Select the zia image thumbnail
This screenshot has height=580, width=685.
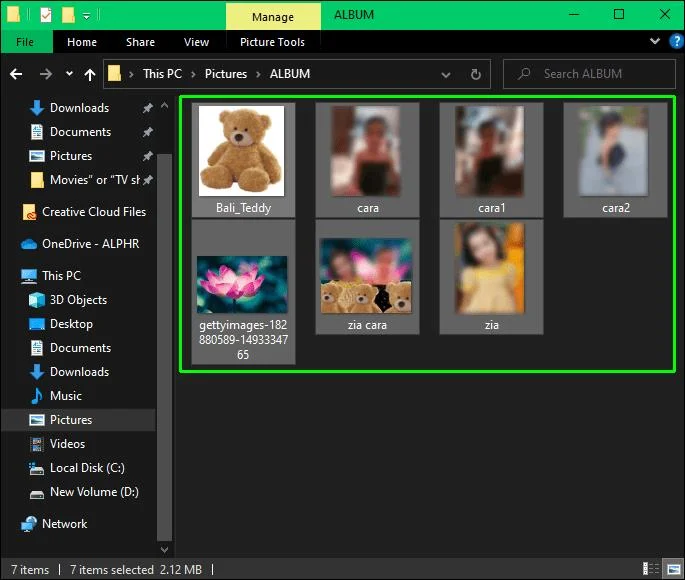pyautogui.click(x=490, y=268)
